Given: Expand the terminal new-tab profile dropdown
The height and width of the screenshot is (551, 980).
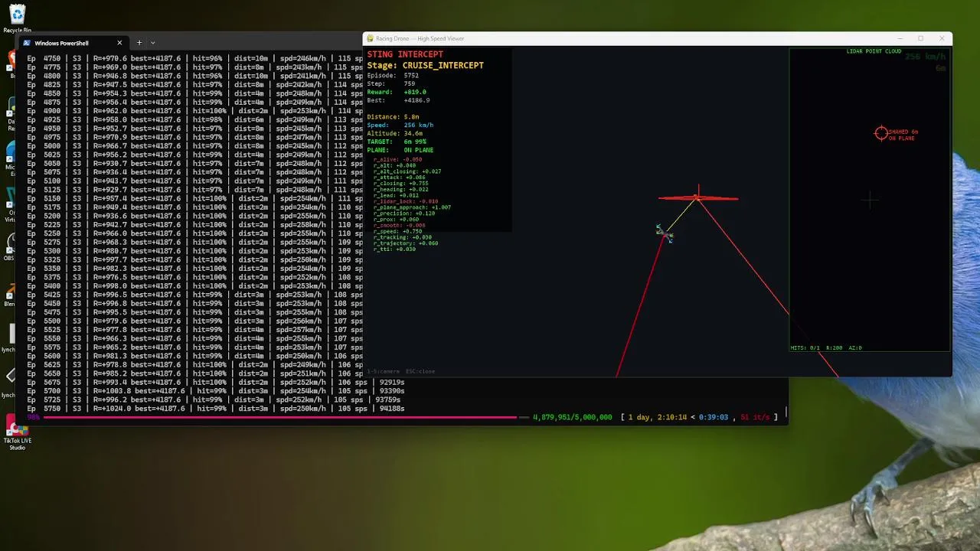Looking at the screenshot, I should 153,43.
